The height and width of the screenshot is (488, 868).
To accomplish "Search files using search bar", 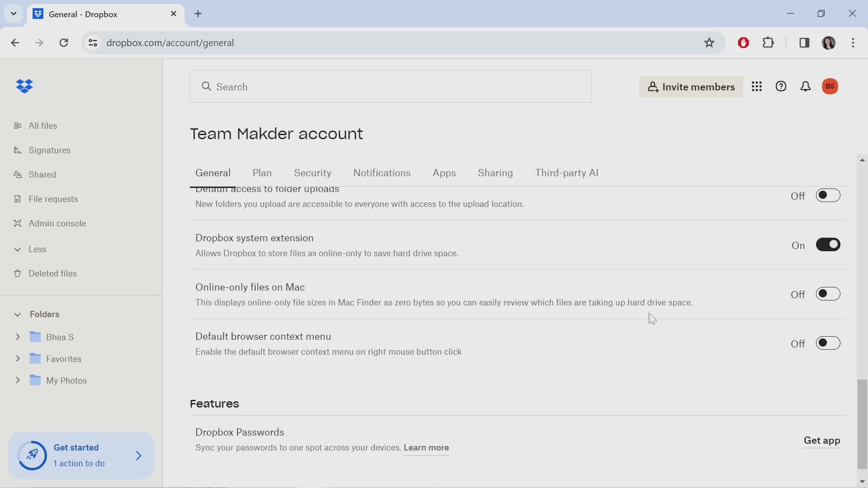I will point(390,86).
